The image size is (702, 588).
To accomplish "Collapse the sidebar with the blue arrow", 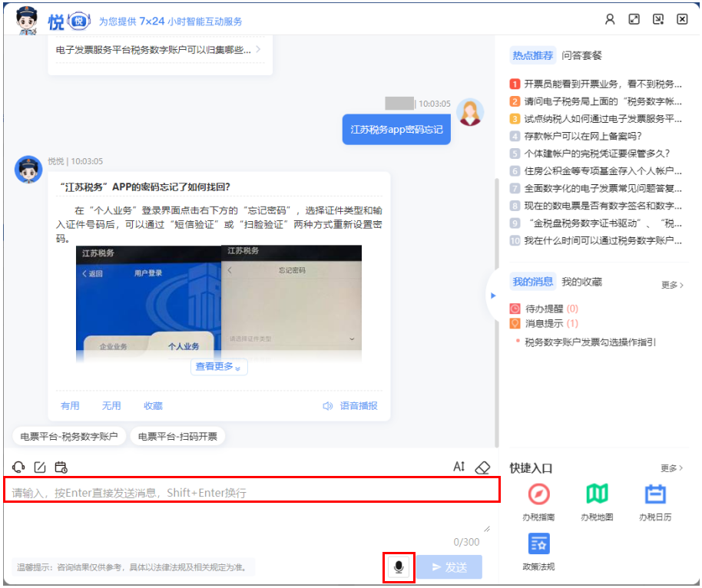I will tap(494, 296).
